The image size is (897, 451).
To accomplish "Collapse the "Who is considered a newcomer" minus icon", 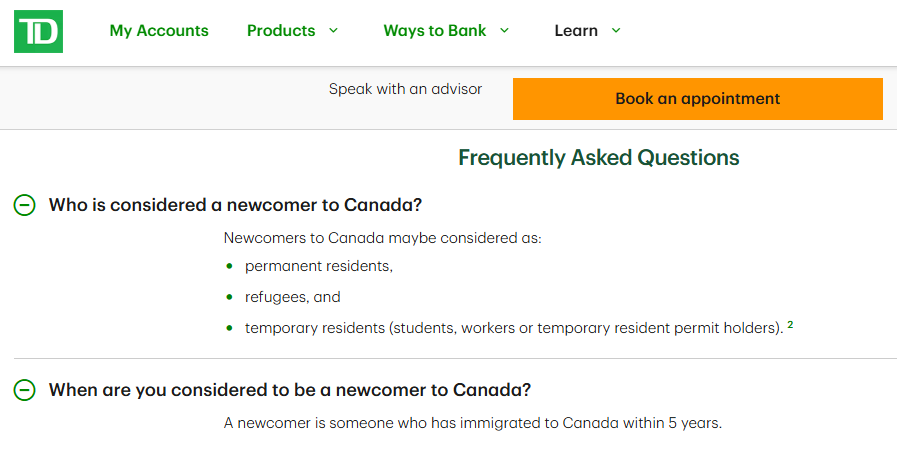I will [x=24, y=205].
